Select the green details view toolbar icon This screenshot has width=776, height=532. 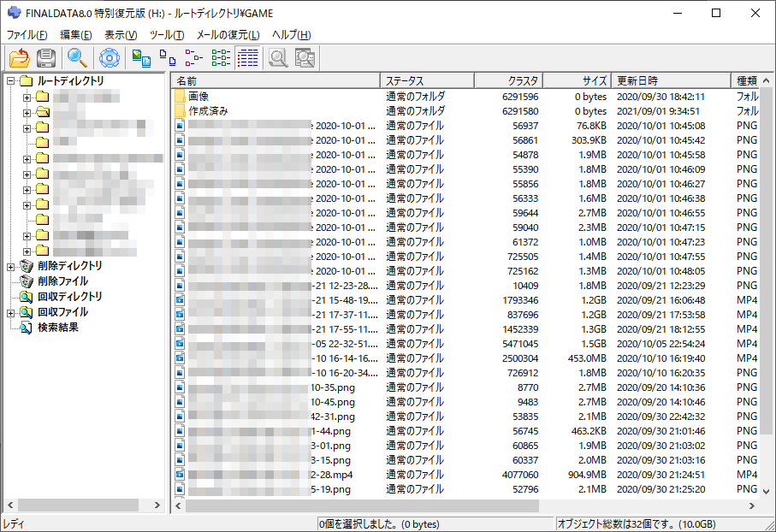(221, 58)
